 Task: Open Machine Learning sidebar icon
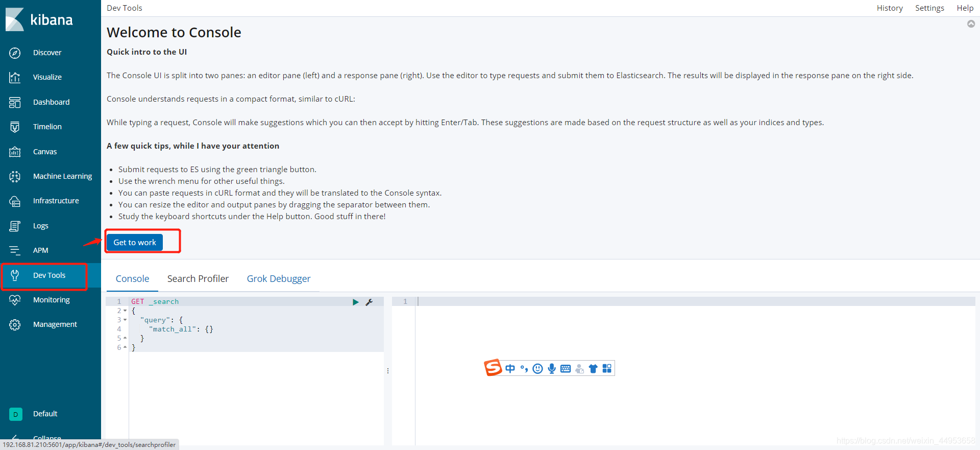[x=15, y=176]
